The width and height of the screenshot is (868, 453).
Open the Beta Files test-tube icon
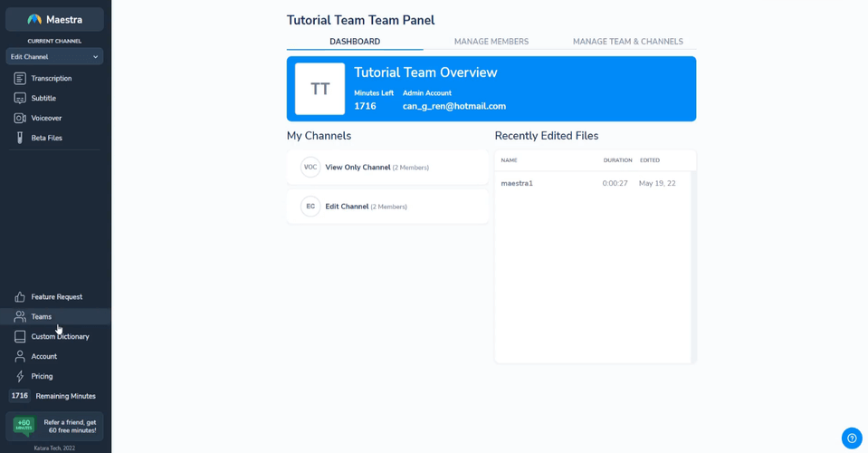pyautogui.click(x=20, y=138)
